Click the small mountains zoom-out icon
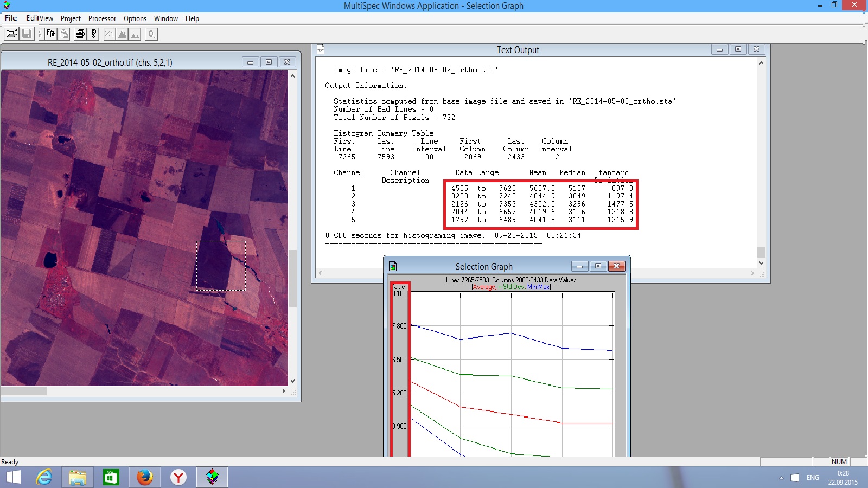 click(135, 34)
